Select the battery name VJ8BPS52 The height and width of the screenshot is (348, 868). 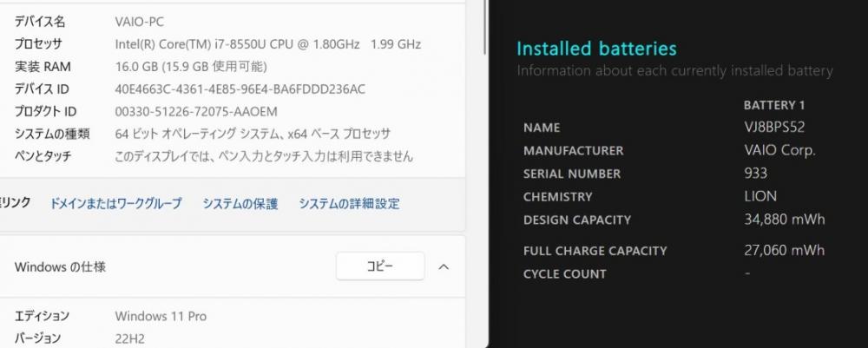(774, 128)
